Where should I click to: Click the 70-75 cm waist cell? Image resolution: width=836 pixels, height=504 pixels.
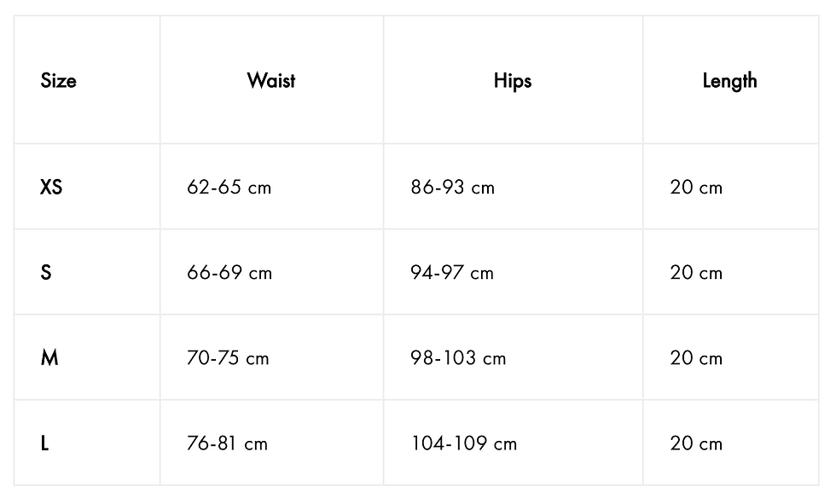click(x=228, y=358)
